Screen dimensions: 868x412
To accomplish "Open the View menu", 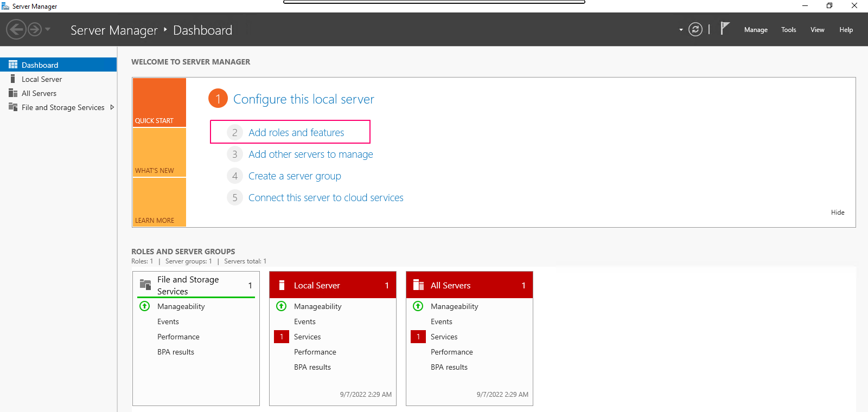I will point(818,30).
